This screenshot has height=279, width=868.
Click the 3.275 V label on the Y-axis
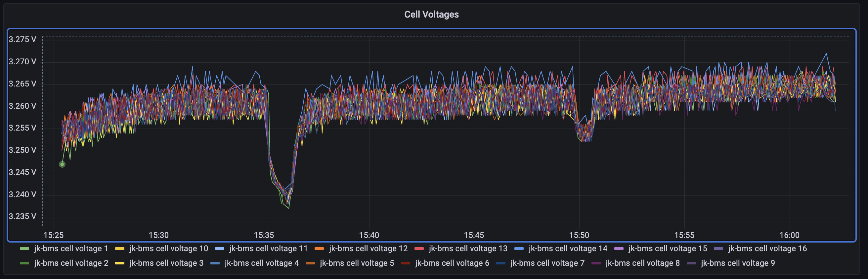pyautogui.click(x=22, y=39)
